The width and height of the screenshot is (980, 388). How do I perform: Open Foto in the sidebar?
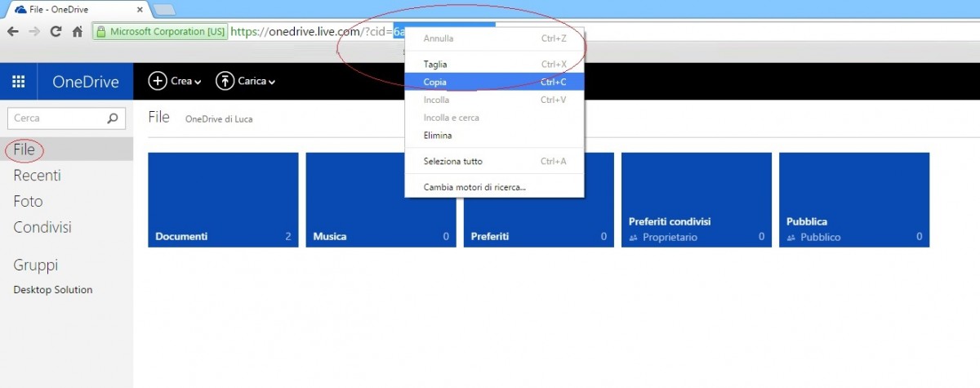[28, 202]
